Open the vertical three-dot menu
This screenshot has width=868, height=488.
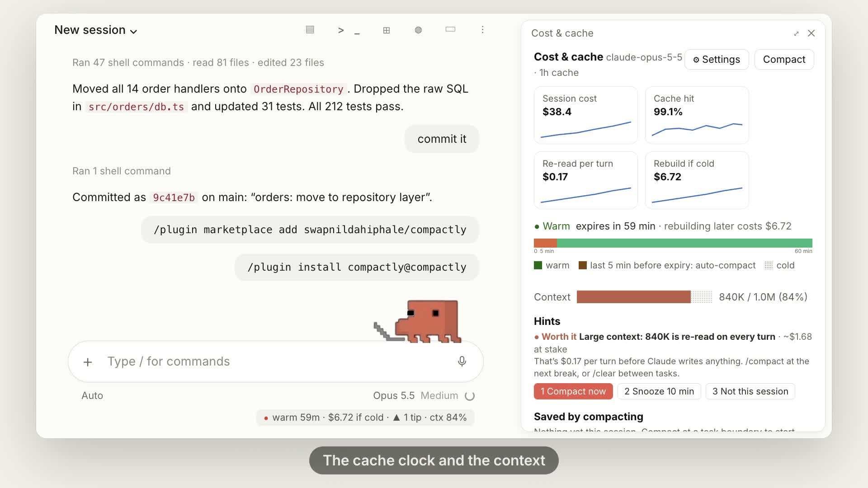482,29
